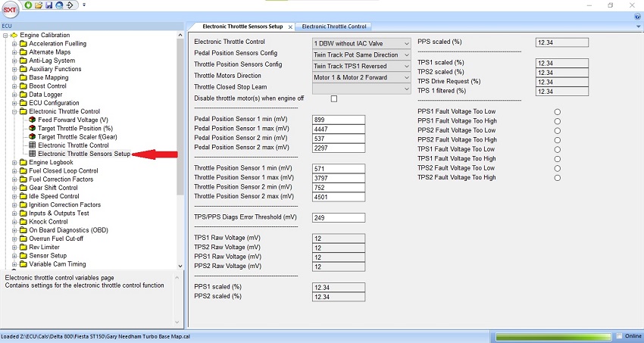This screenshot has height=343, width=644.
Task: Click the green download arrow toolbar icon
Action: [29, 5]
